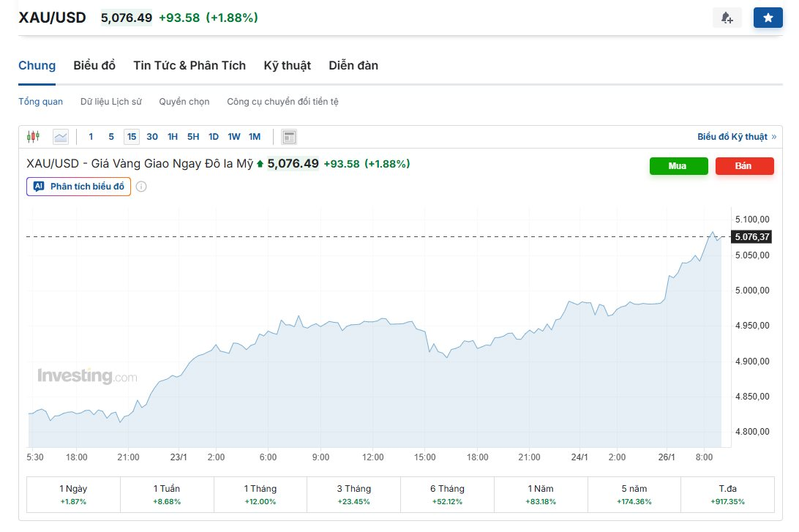Go to Tin Tức & Phân Tích tab
Image resolution: width=799 pixels, height=532 pixels.
coord(190,66)
